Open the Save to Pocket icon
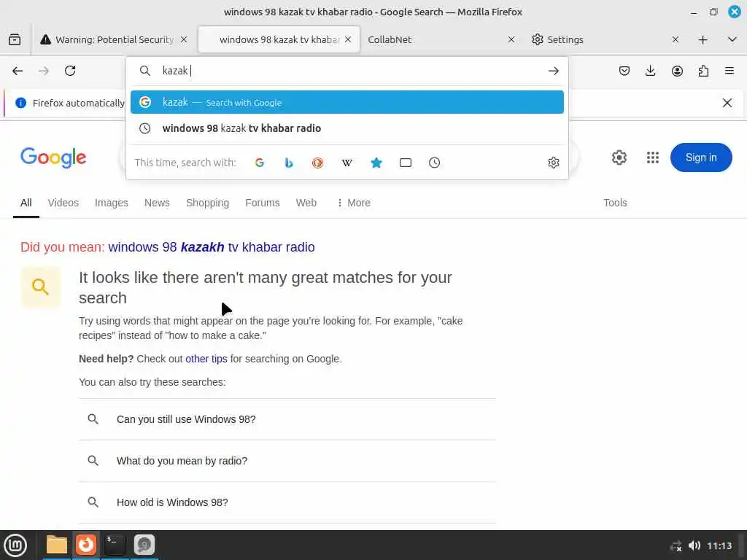 624,71
